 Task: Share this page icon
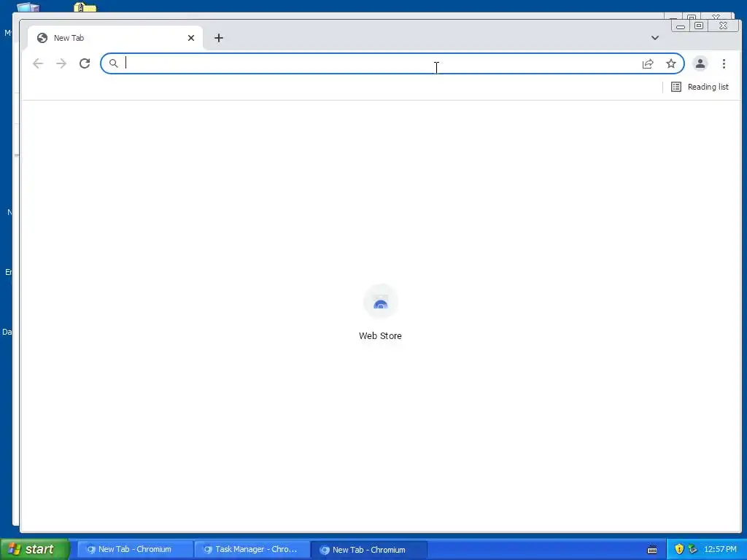(648, 63)
